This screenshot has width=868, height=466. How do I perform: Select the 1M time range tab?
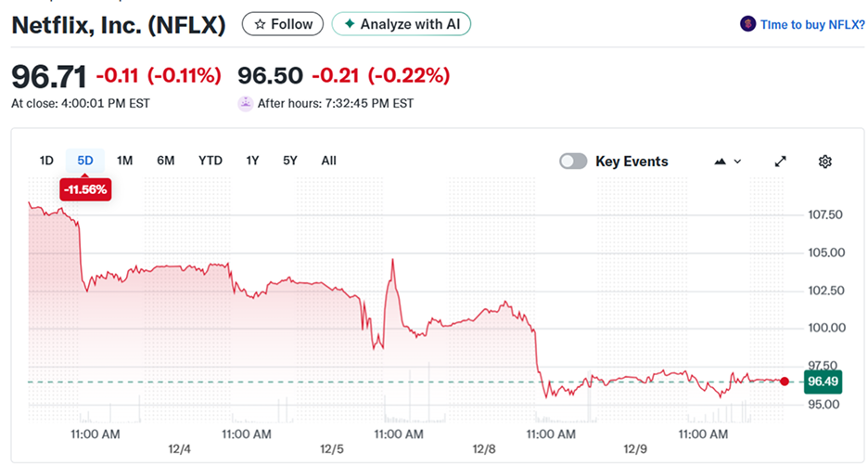(125, 161)
